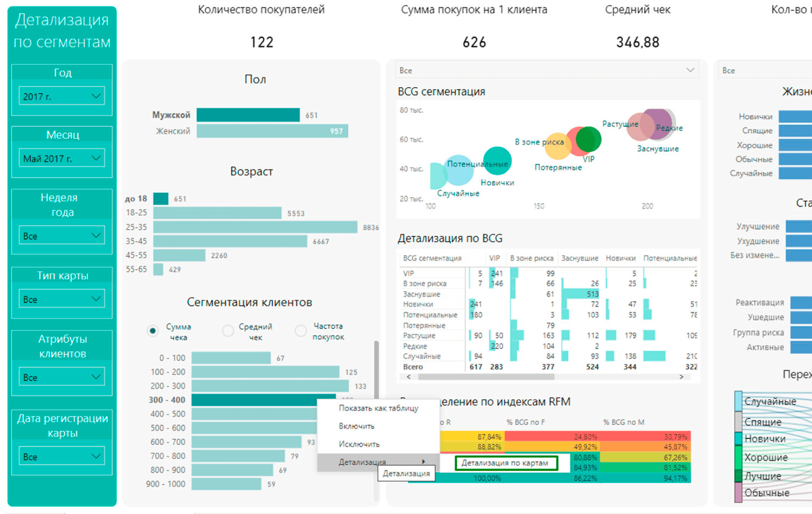
Task: Expand the Все dropdown above BCG сегментация
Action: coord(547,71)
